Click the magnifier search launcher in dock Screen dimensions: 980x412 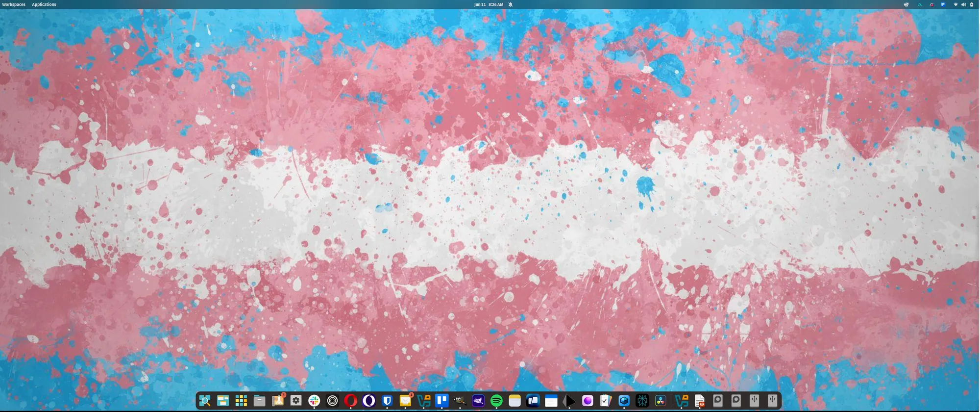205,401
